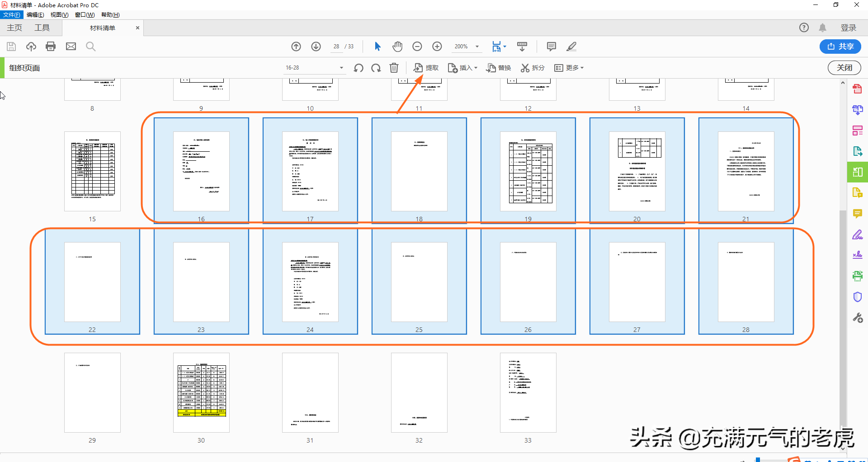Rotate pages clockwise
The height and width of the screenshot is (462, 868).
[x=376, y=68]
